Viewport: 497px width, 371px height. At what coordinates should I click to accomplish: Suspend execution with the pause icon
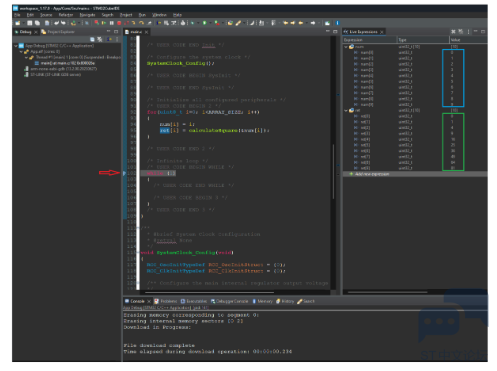(x=111, y=23)
